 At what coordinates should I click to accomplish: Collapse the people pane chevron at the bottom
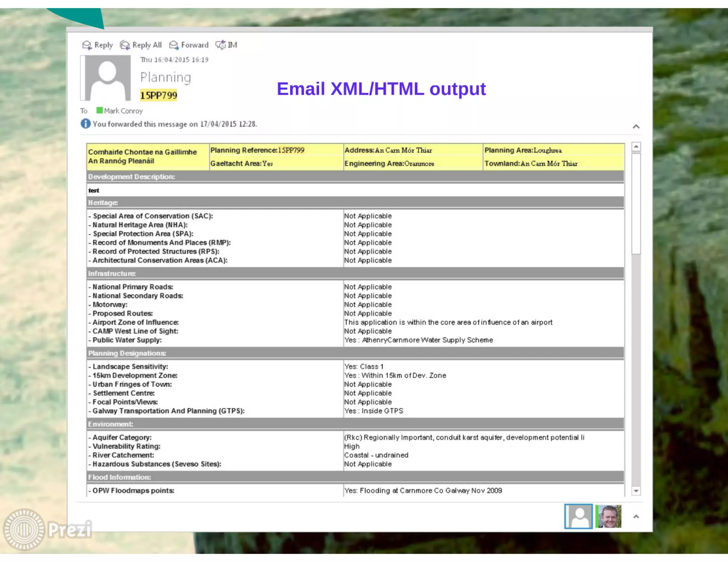(636, 517)
